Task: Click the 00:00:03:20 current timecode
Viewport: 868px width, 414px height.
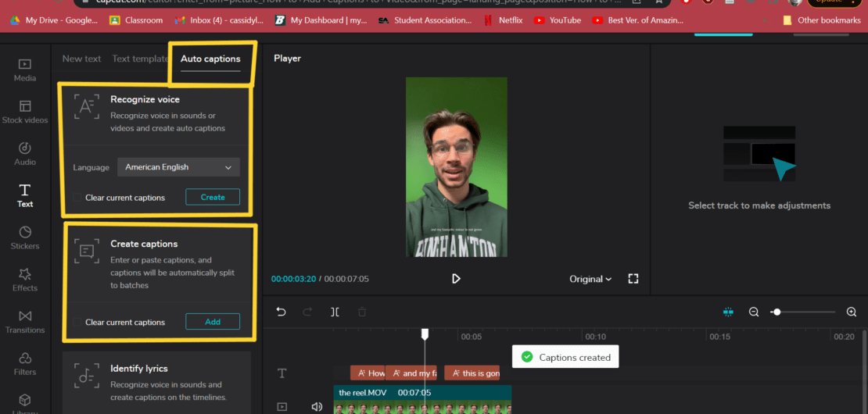Action: click(x=293, y=279)
